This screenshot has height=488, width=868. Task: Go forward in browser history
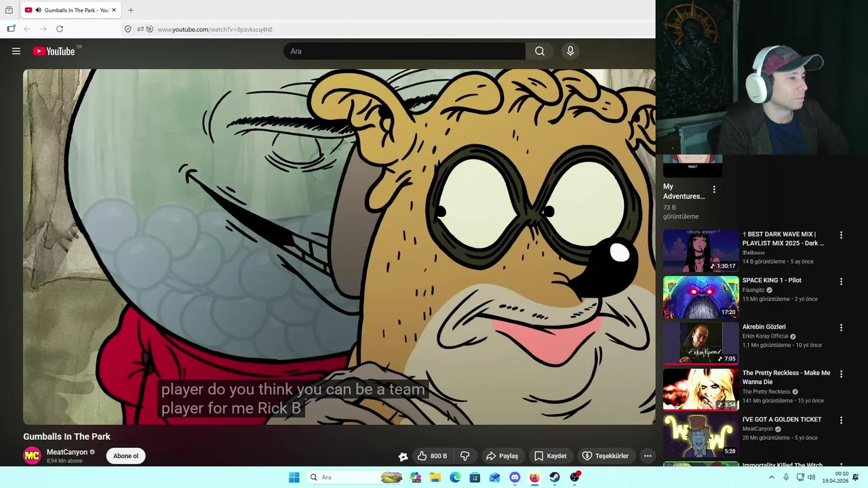(x=43, y=29)
